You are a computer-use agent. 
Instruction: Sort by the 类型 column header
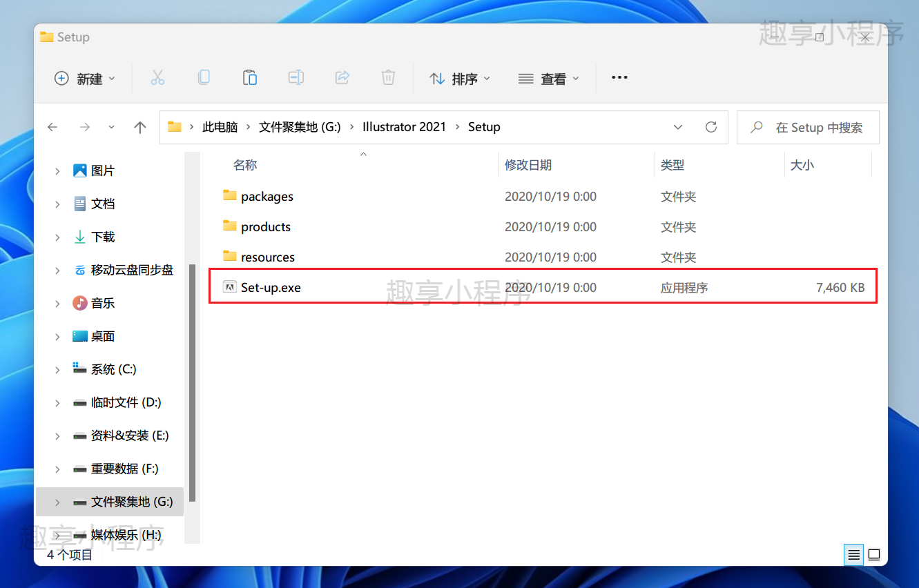pyautogui.click(x=673, y=165)
